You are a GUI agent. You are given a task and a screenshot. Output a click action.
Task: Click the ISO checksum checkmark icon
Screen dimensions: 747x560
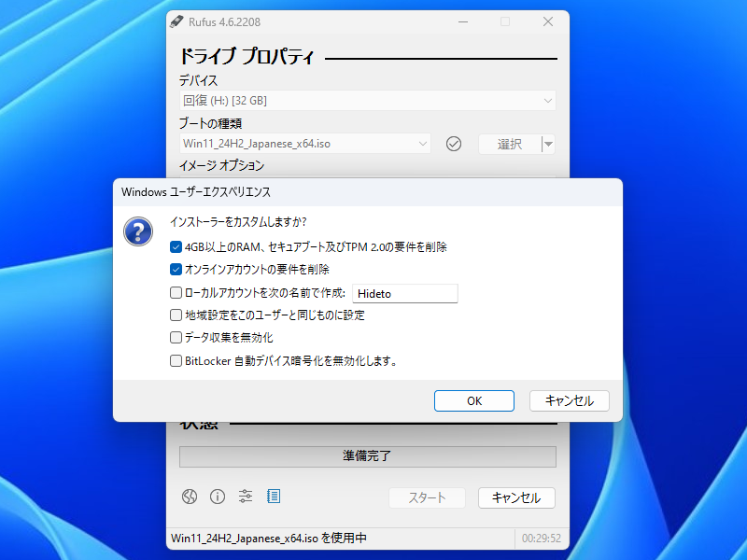point(454,144)
